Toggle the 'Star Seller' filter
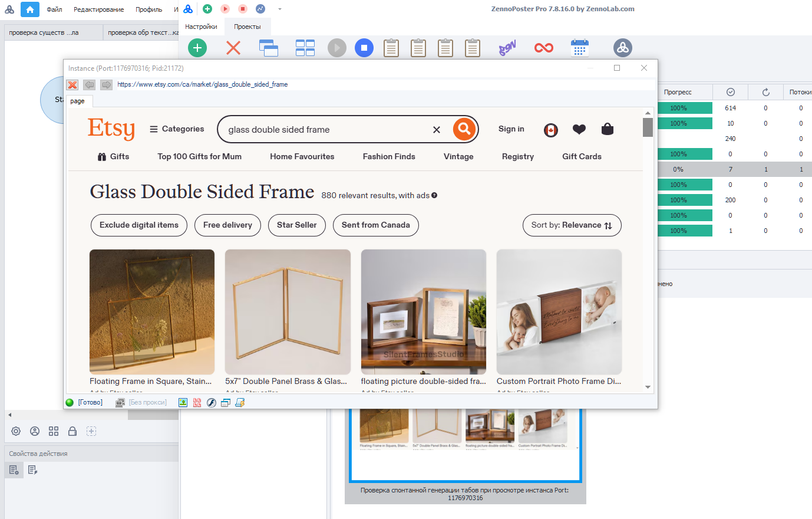The width and height of the screenshot is (812, 519). coord(297,225)
